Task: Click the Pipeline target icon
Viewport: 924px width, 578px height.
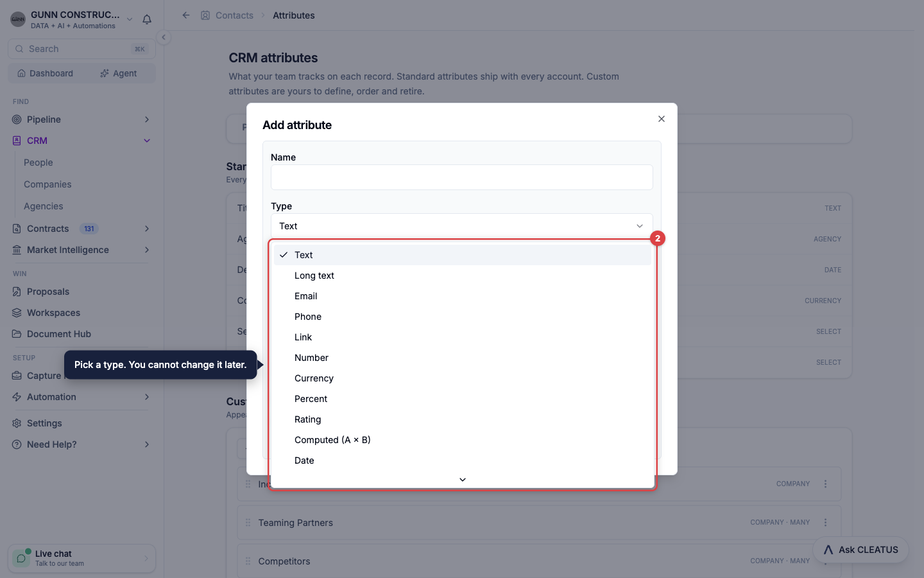Action: point(17,119)
